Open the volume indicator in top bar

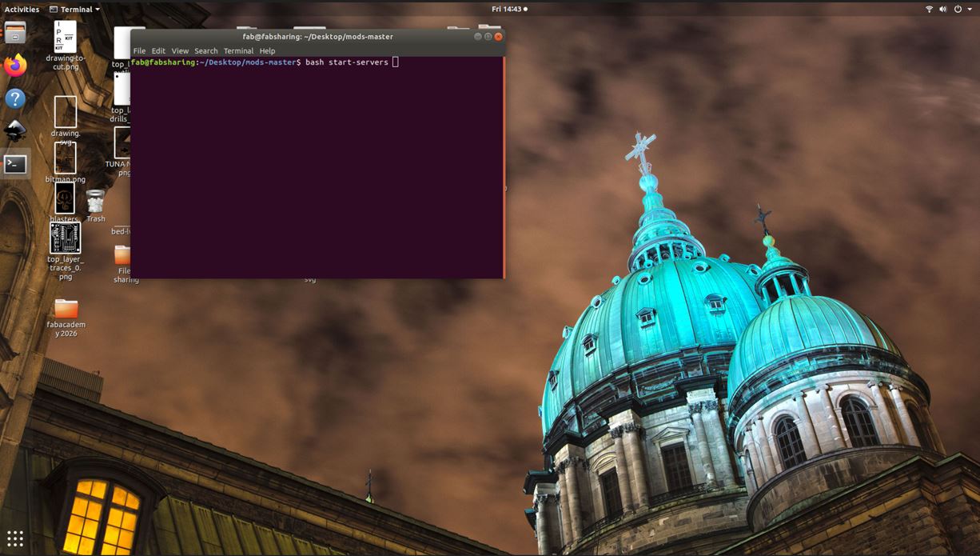(943, 9)
